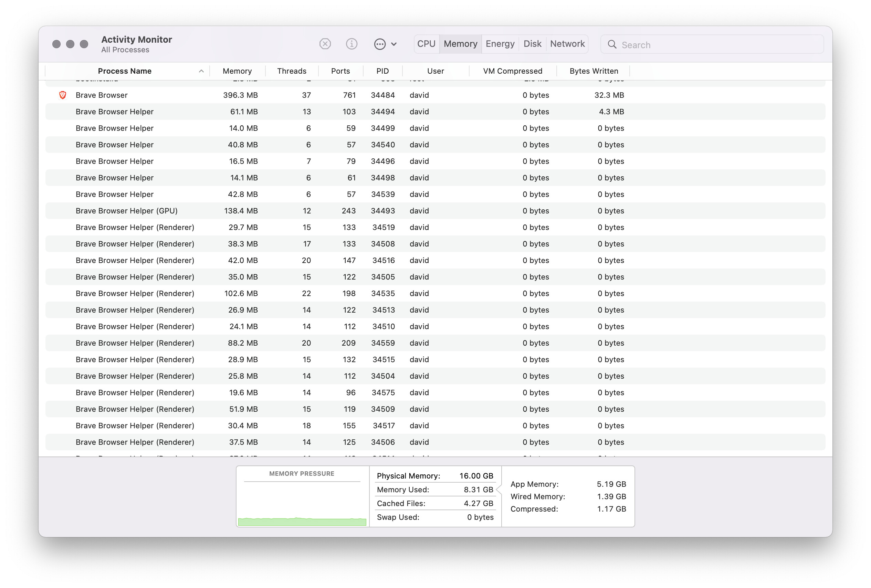Select Renderer row with PID 34516
The image size is (871, 588).
tap(435, 261)
